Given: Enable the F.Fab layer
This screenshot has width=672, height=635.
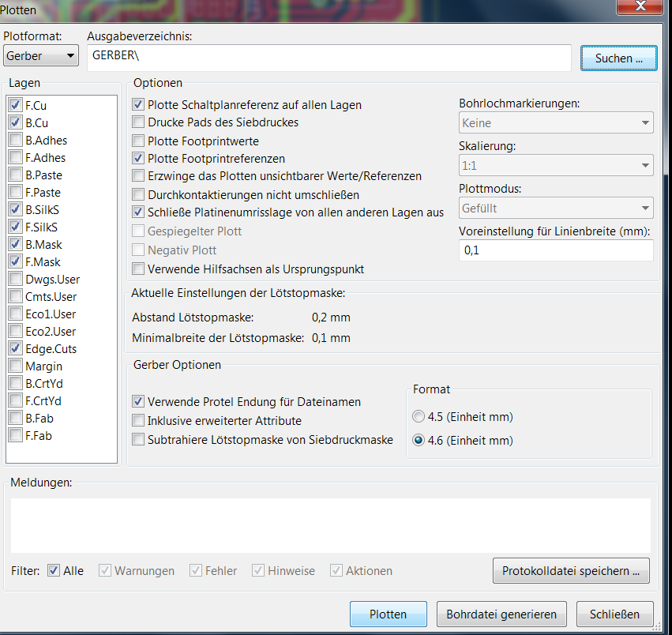Looking at the screenshot, I should point(16,435).
